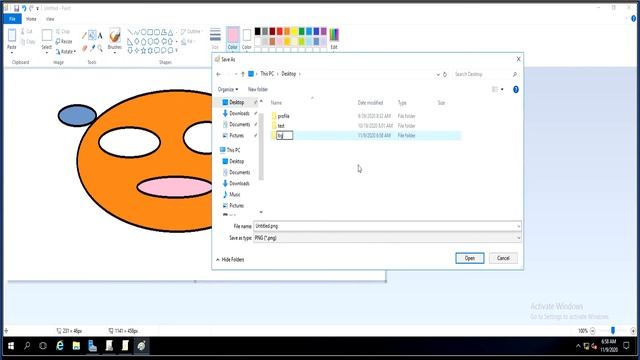This screenshot has width=640, height=360.
Task: Open the Change your view dropdown arrow
Action: pos(502,89)
